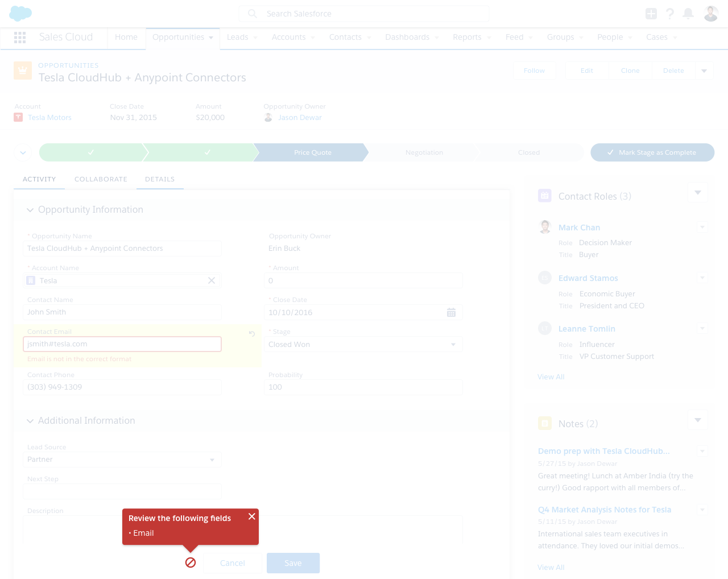Open Mark Chan's role action menu
Viewport: 728px width, 579px height.
coord(702,227)
